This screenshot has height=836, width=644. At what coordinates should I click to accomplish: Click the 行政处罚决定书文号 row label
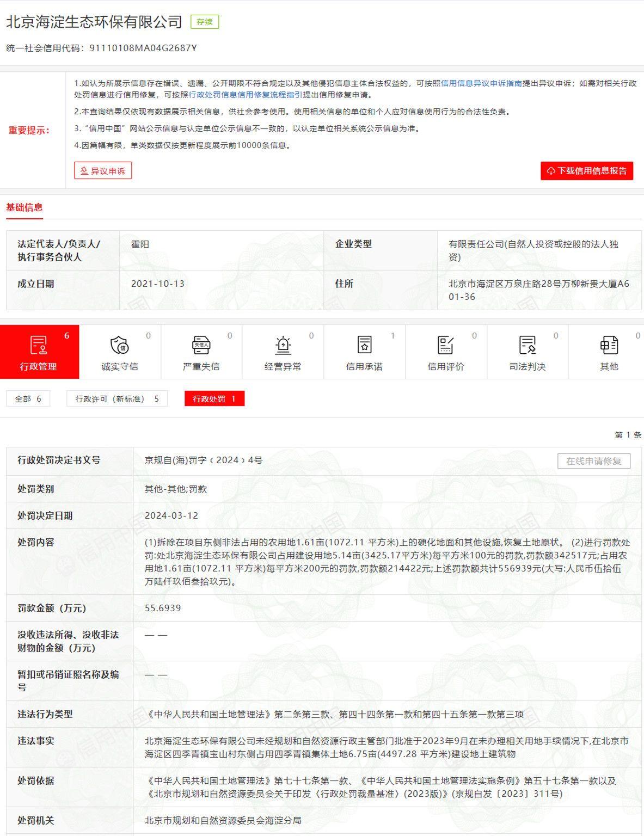tap(59, 460)
